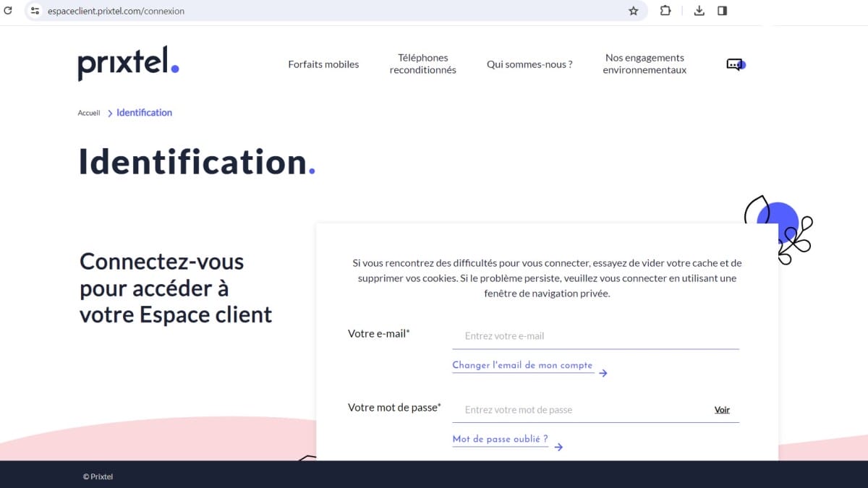Click the Prixtel logo

[x=128, y=64]
